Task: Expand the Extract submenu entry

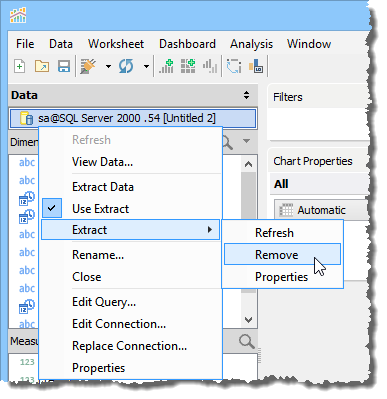Action: coord(130,230)
